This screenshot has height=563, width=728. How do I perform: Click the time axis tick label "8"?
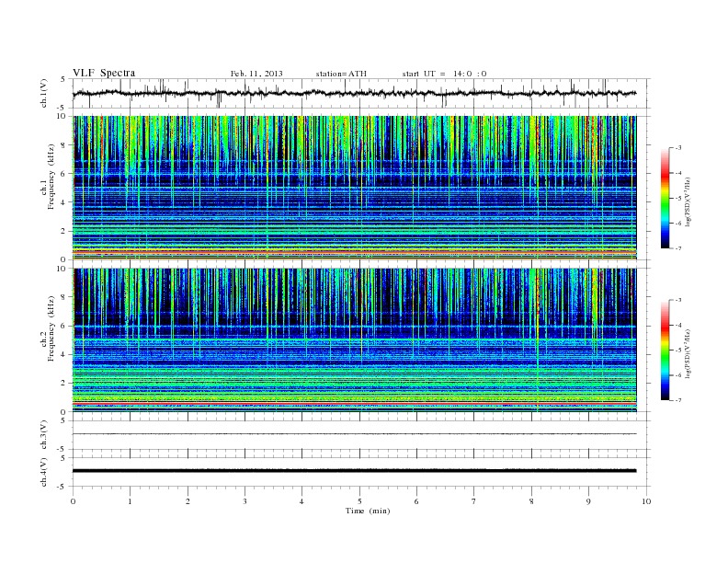coord(531,501)
